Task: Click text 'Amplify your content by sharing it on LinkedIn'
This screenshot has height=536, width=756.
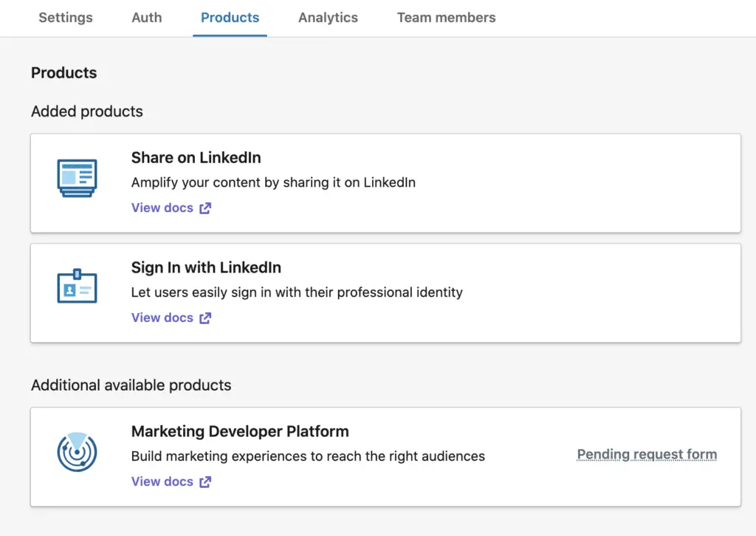Action: tap(273, 182)
